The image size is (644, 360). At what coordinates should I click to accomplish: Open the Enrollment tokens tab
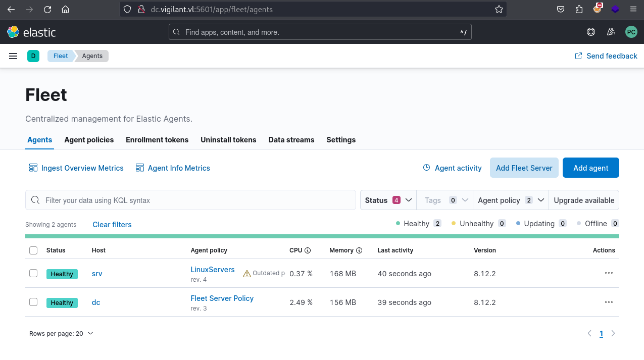[x=157, y=140]
